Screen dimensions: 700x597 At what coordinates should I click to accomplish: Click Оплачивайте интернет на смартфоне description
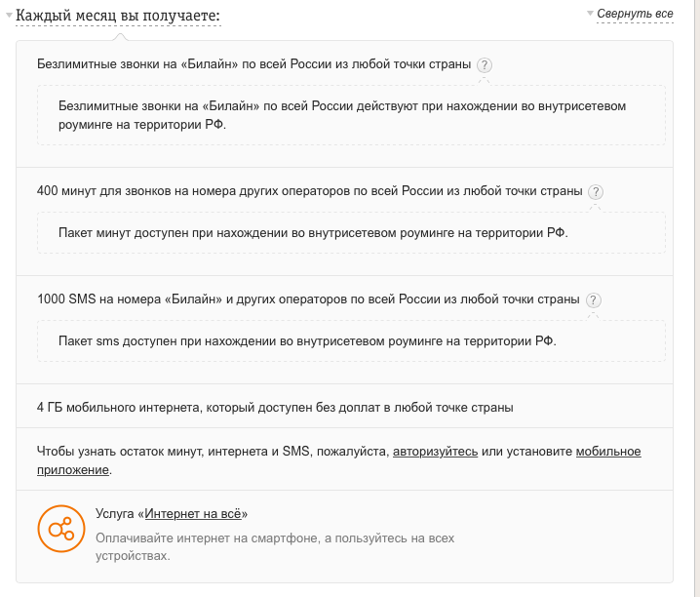click(275, 547)
